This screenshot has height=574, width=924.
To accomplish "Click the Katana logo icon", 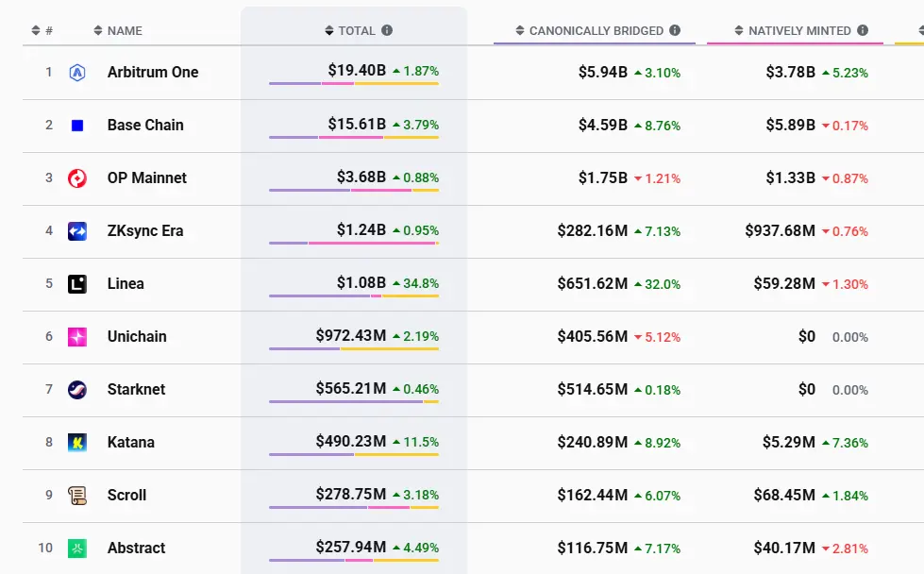I will click(77, 442).
